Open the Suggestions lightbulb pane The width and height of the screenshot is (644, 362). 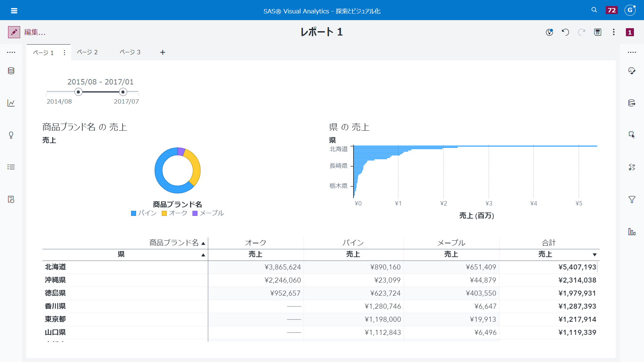click(x=11, y=135)
